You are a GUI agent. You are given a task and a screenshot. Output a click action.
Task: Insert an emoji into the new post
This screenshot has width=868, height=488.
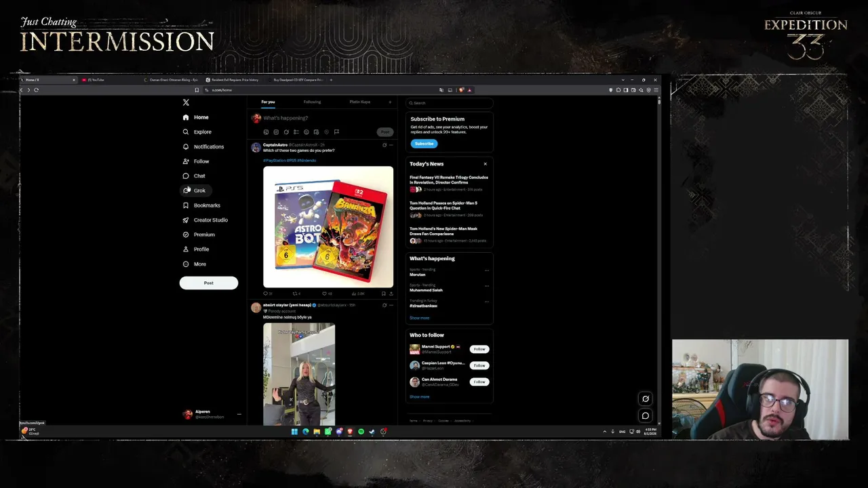(x=307, y=132)
